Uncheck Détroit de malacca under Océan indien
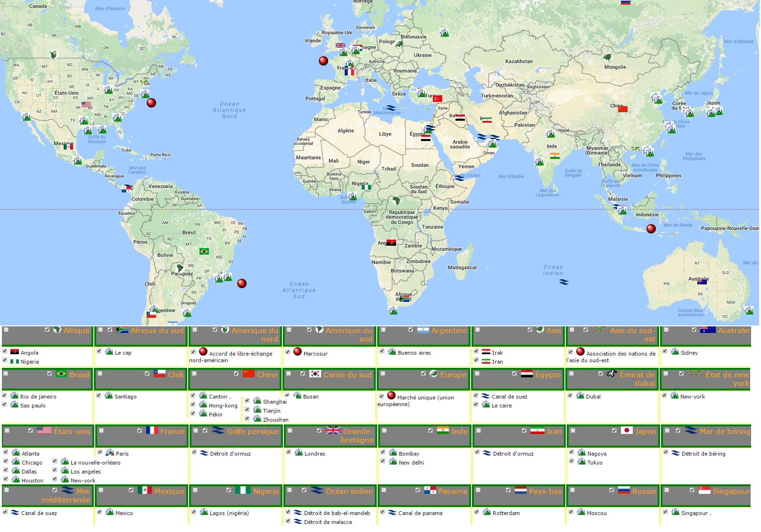The height and width of the screenshot is (532, 761). pos(288,521)
